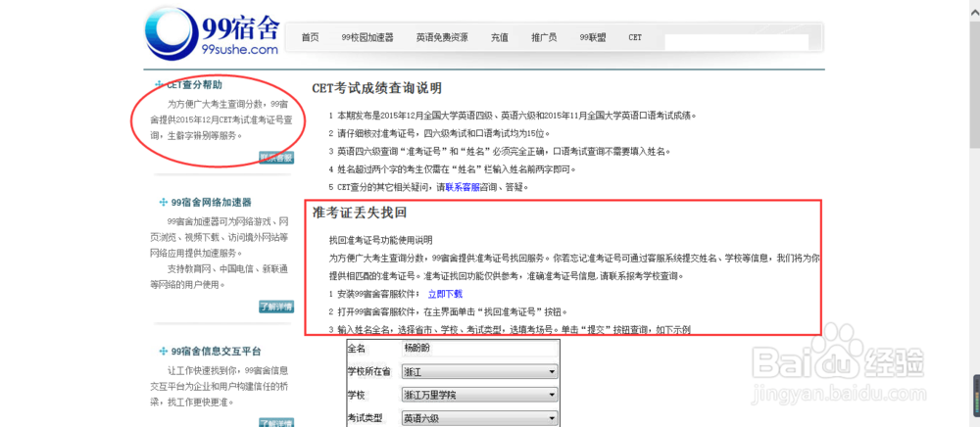Click the 准考证丢失找回 heading
980x427 pixels.
(x=360, y=213)
